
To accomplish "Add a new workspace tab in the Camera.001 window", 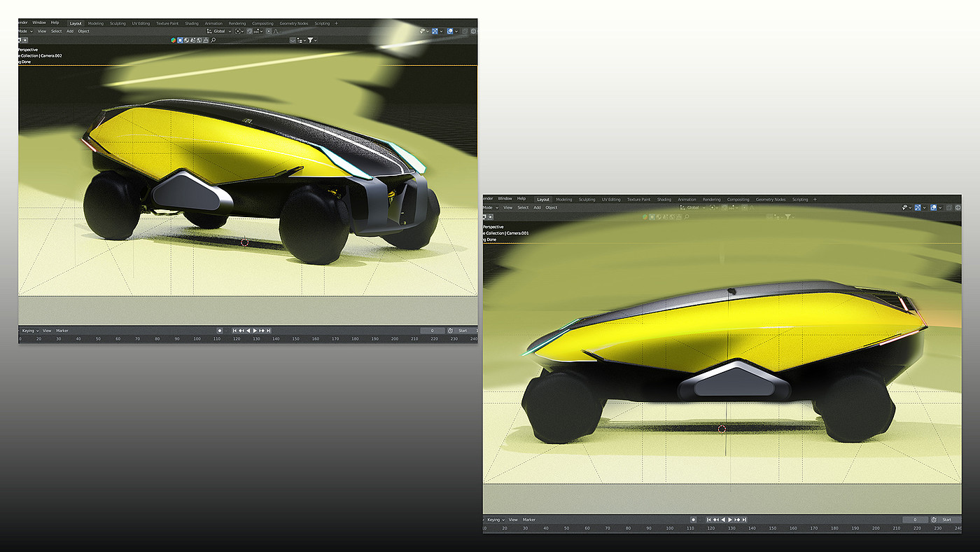I will pyautogui.click(x=815, y=199).
